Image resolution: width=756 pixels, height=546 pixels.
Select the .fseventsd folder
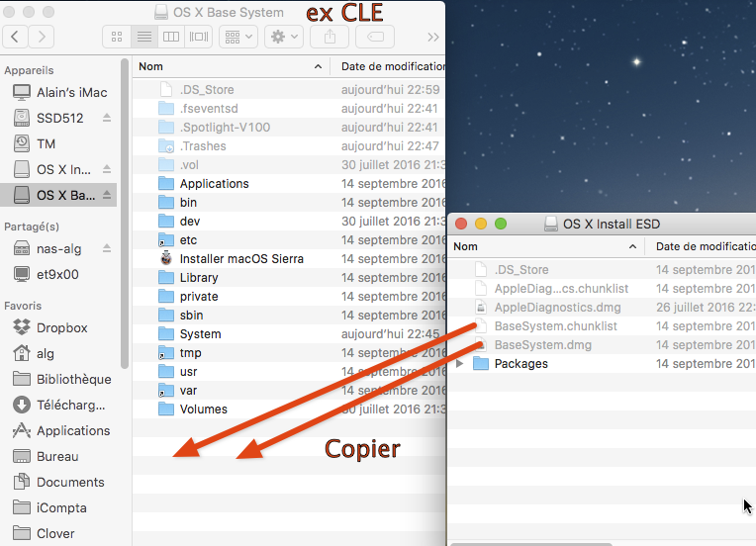pyautogui.click(x=289, y=109)
